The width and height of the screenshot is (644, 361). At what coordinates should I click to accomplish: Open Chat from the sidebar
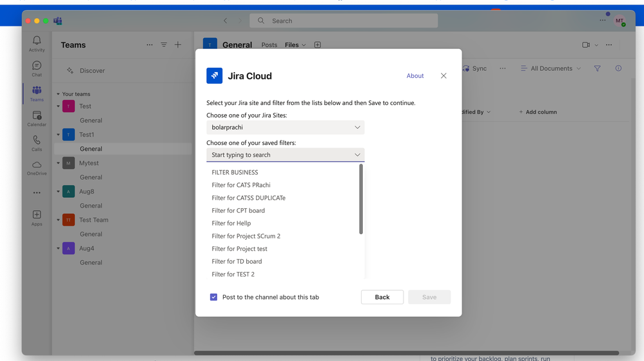37,65
